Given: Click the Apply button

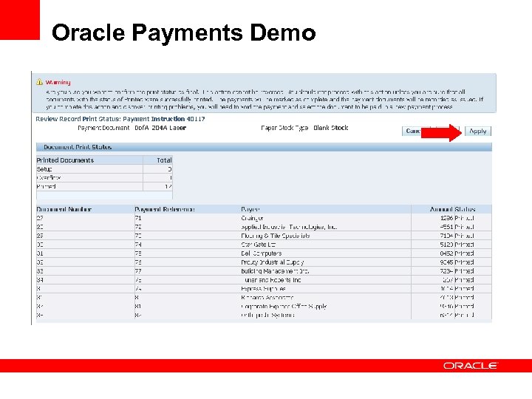Looking at the screenshot, I should coord(478,132).
